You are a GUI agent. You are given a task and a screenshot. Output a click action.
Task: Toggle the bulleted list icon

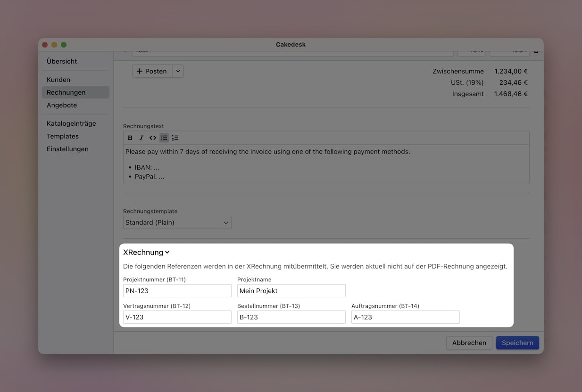(164, 138)
